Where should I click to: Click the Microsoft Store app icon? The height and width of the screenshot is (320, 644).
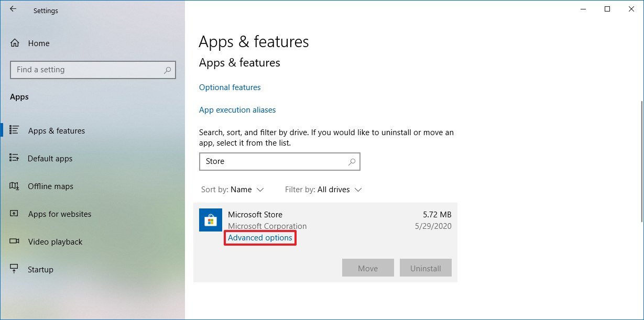(x=211, y=220)
